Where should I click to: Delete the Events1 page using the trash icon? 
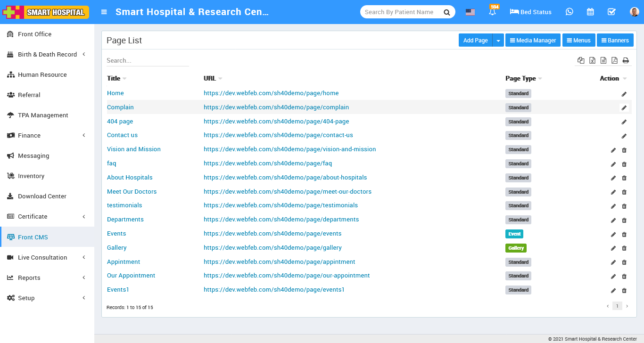pyautogui.click(x=624, y=291)
